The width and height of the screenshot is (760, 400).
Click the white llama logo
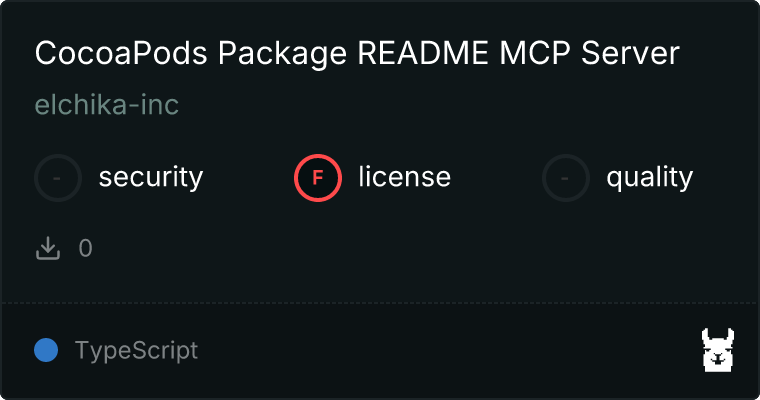718,350
